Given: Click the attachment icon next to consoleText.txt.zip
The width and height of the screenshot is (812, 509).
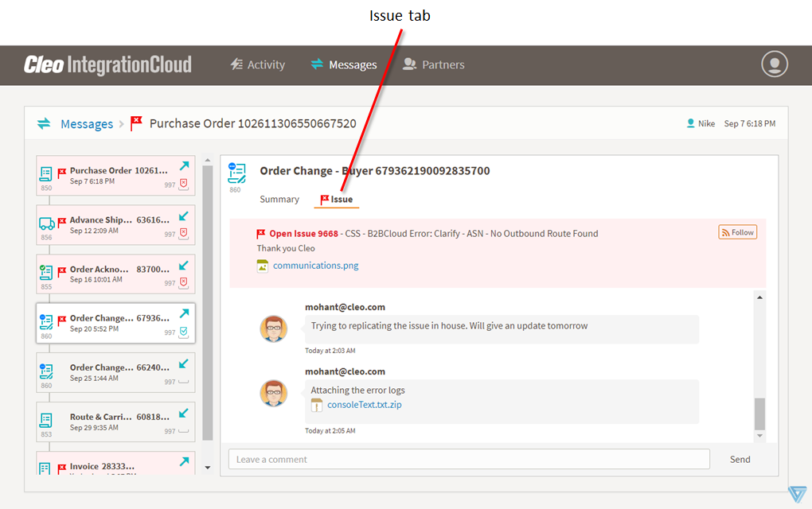Looking at the screenshot, I should tap(317, 405).
